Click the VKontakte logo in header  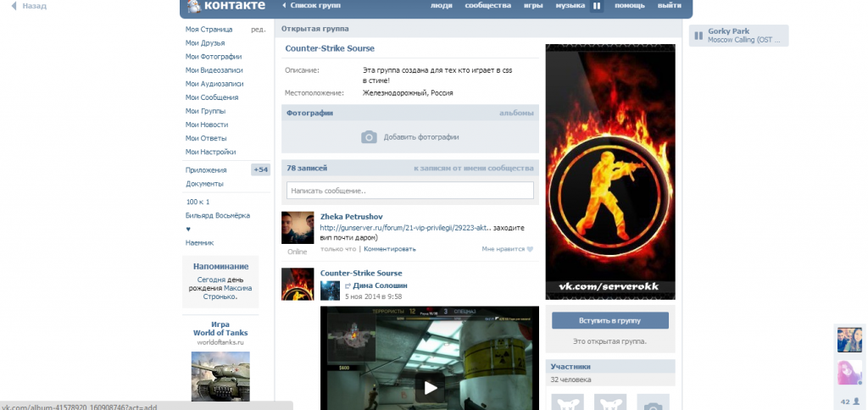[222, 7]
